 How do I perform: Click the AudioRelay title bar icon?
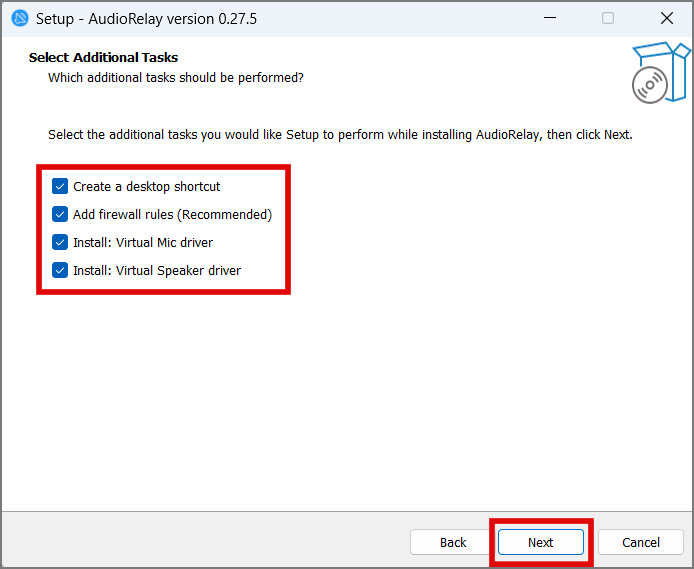[x=20, y=19]
